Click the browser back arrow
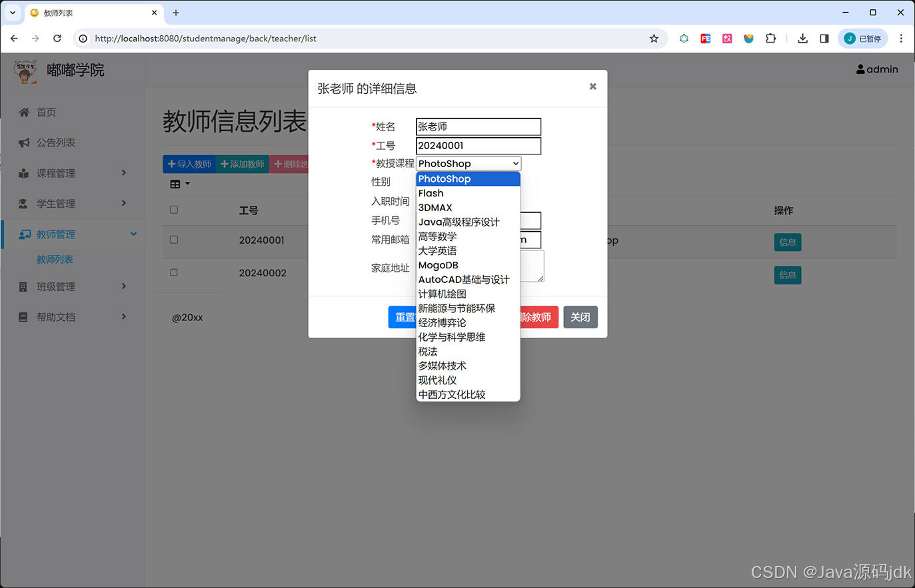Viewport: 915px width, 588px height. pyautogui.click(x=14, y=39)
